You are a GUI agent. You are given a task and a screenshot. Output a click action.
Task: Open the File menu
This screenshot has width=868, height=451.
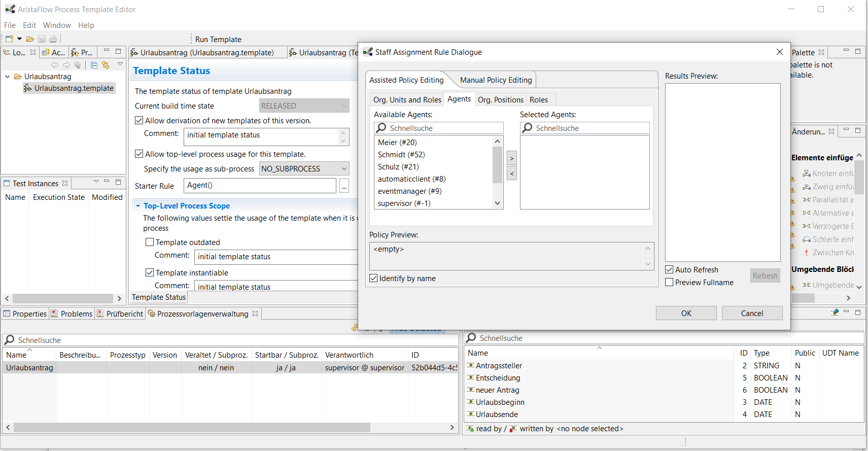coord(10,25)
